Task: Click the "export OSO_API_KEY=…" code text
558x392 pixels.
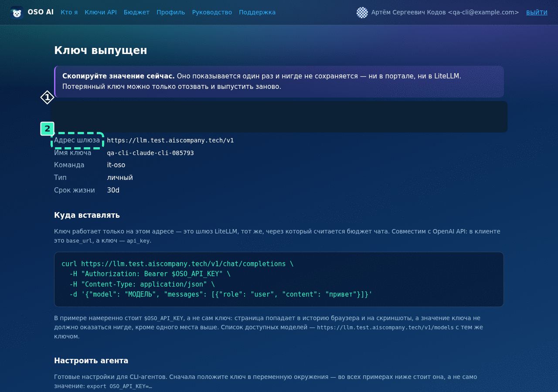Action: pos(119,386)
